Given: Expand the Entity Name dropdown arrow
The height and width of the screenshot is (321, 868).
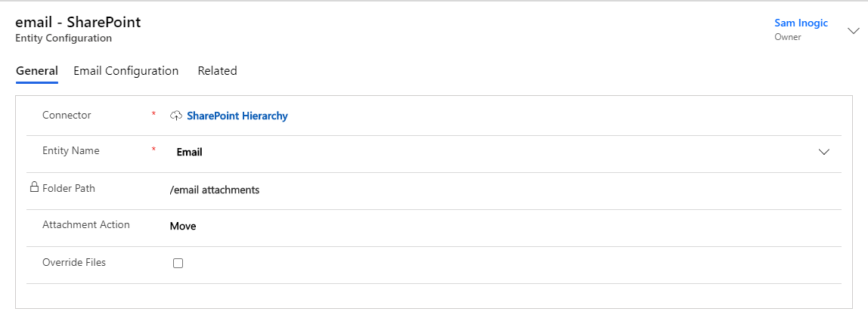Looking at the screenshot, I should (823, 152).
